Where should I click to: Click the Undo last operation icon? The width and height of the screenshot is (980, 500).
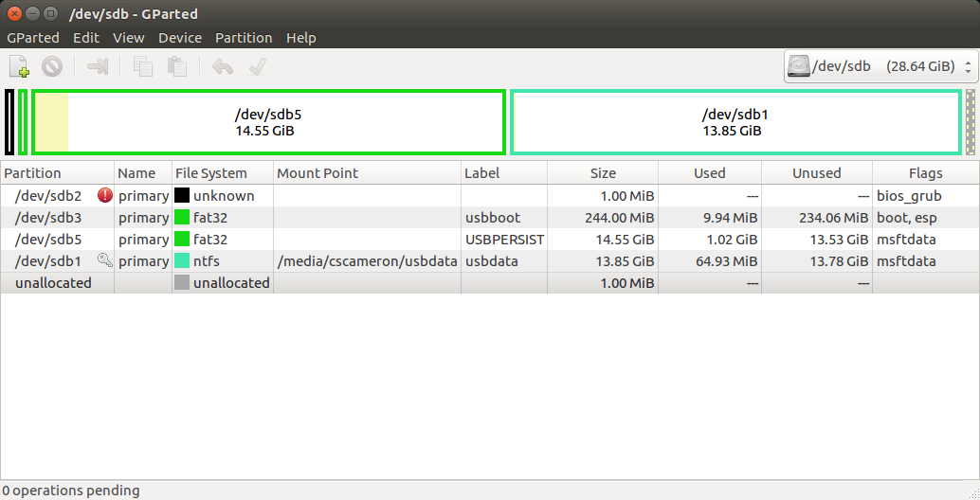[x=223, y=66]
